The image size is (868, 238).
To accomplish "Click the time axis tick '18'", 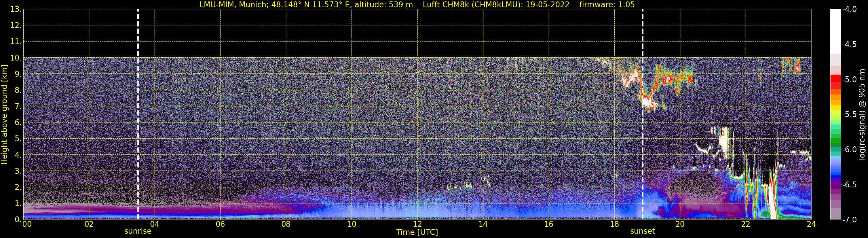I will tap(615, 224).
